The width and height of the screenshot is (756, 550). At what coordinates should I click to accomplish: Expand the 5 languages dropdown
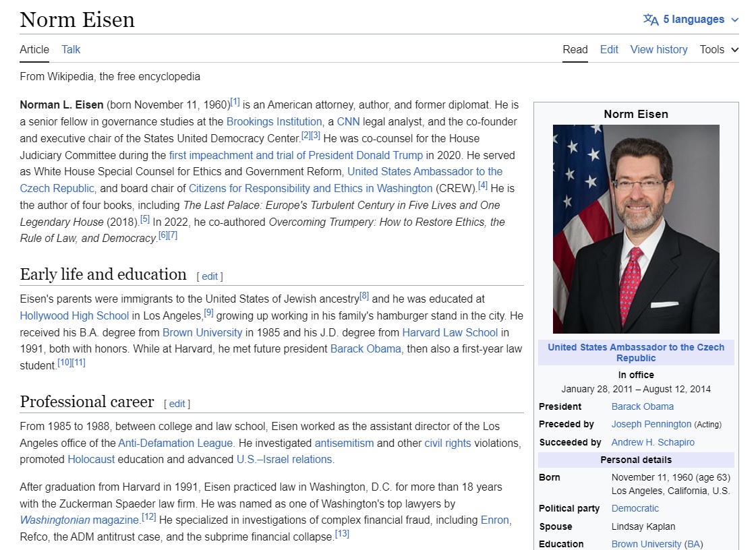(x=691, y=20)
